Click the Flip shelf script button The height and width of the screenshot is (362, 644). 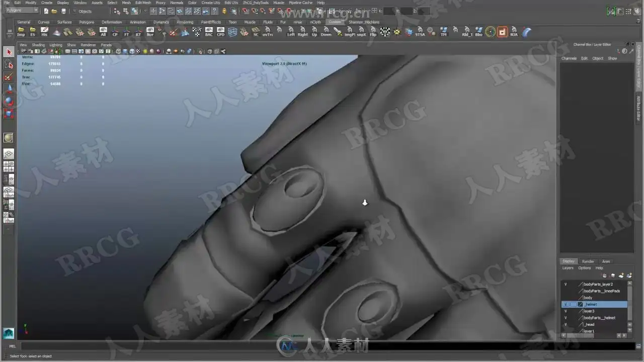373,32
